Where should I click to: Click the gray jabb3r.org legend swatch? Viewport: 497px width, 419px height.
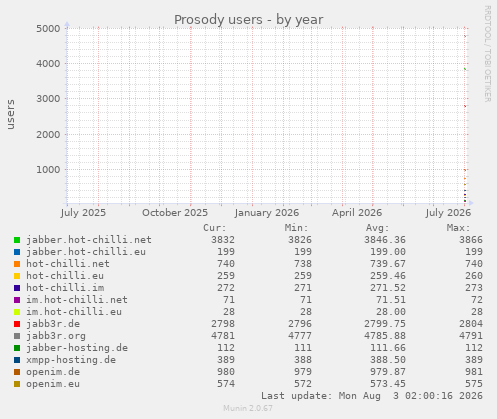[17, 336]
